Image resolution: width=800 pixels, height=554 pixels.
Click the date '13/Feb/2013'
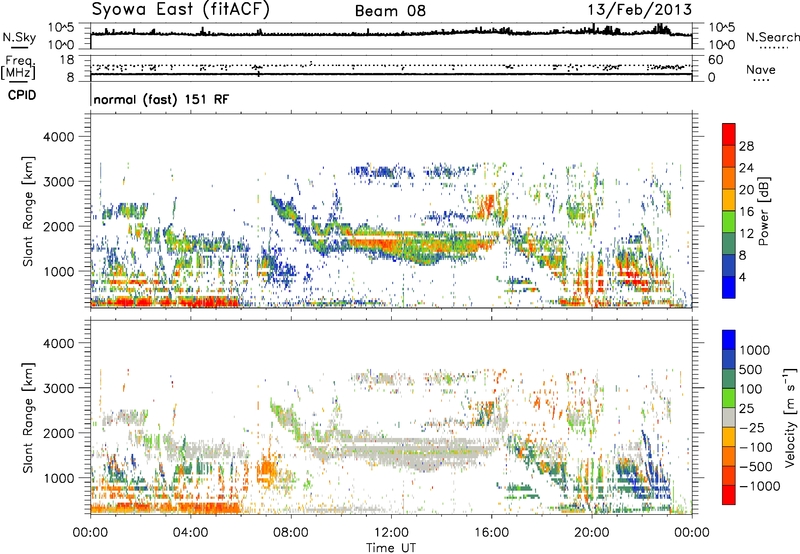click(x=639, y=10)
